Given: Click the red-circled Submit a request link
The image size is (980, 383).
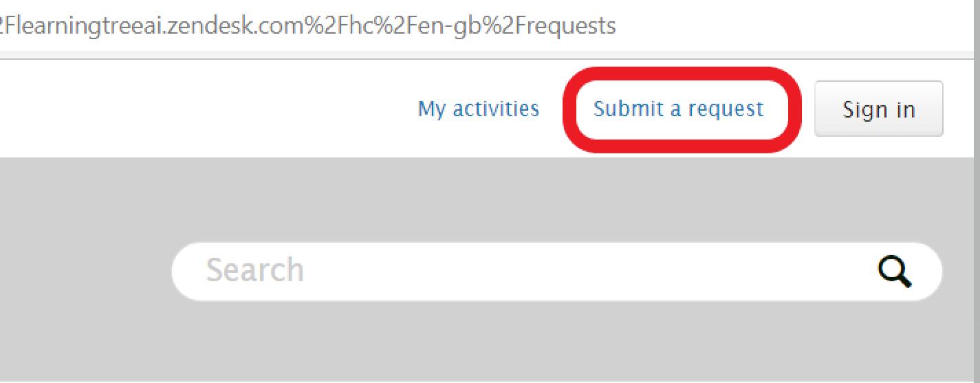Looking at the screenshot, I should coord(678,109).
